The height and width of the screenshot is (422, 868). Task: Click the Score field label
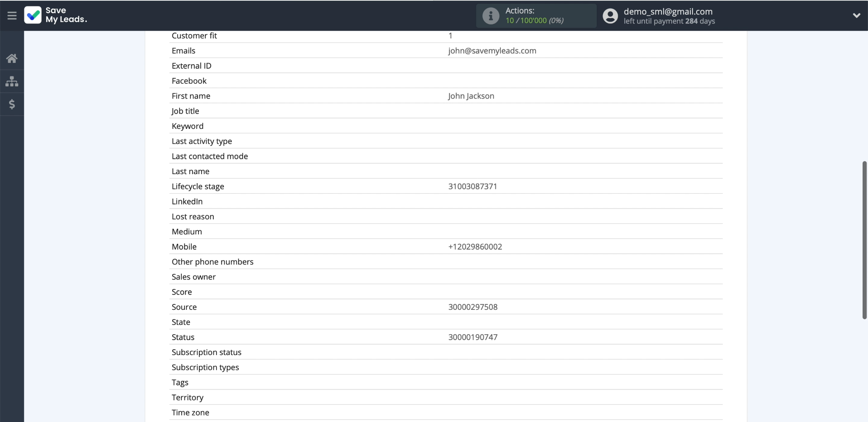tap(182, 292)
